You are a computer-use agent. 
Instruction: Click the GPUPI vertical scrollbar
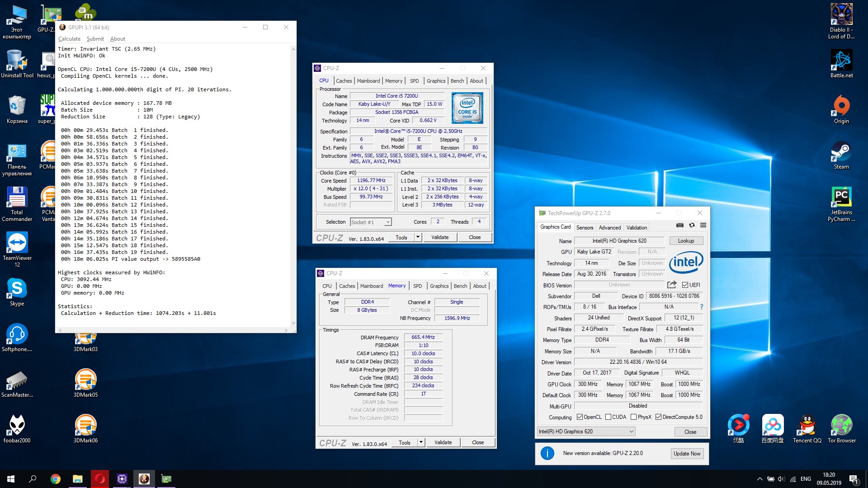293,186
